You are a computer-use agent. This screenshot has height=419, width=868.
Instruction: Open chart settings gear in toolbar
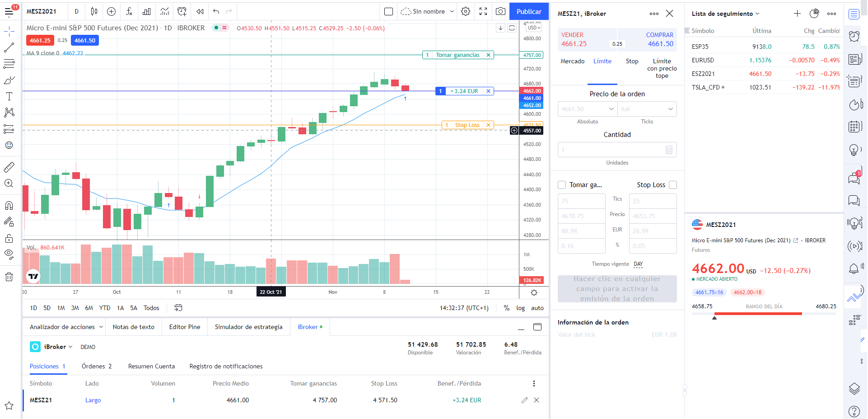coord(466,11)
